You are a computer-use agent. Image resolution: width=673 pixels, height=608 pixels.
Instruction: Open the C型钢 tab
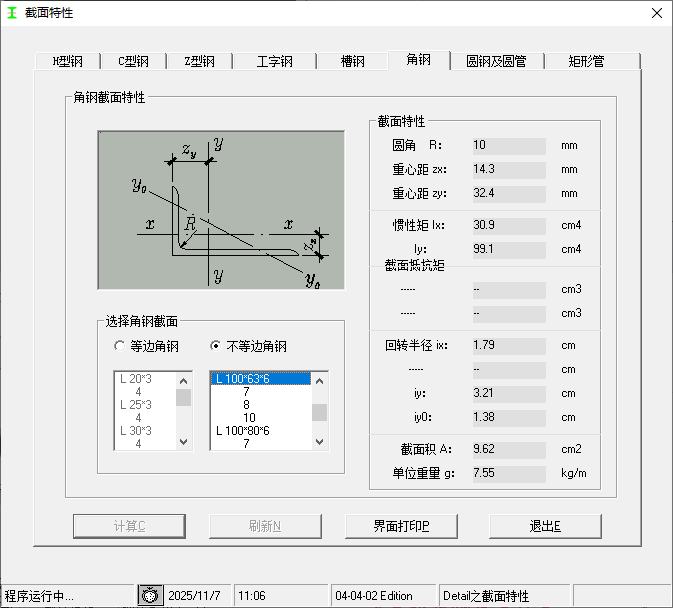(133, 61)
